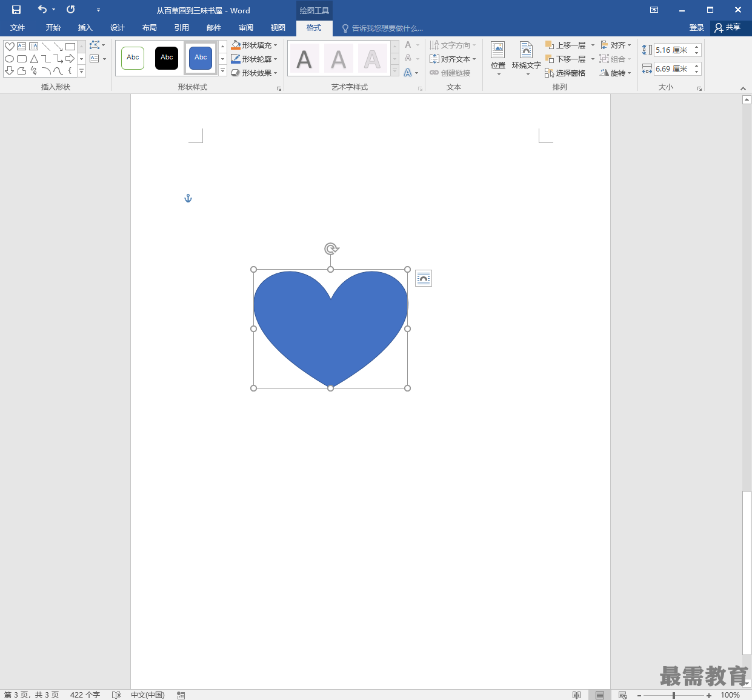Viewport: 752px width, 700px height.
Task: Choose the oval shape
Action: point(10,59)
